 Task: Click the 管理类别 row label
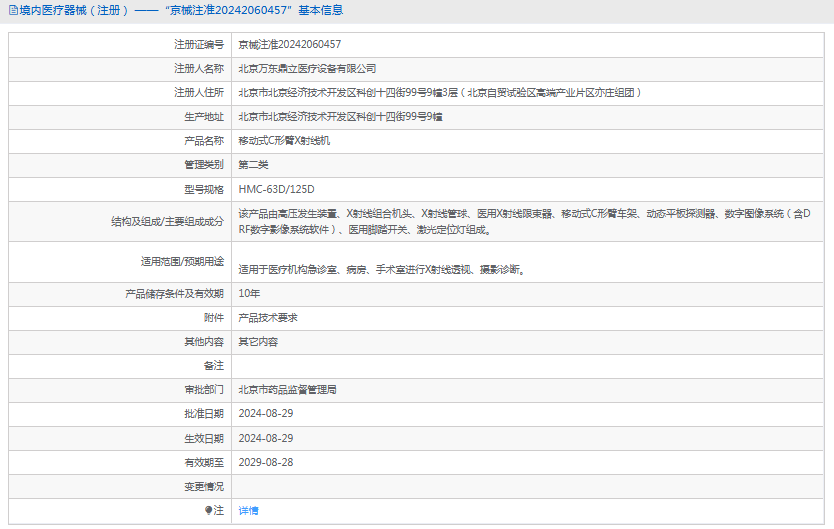pyautogui.click(x=204, y=165)
